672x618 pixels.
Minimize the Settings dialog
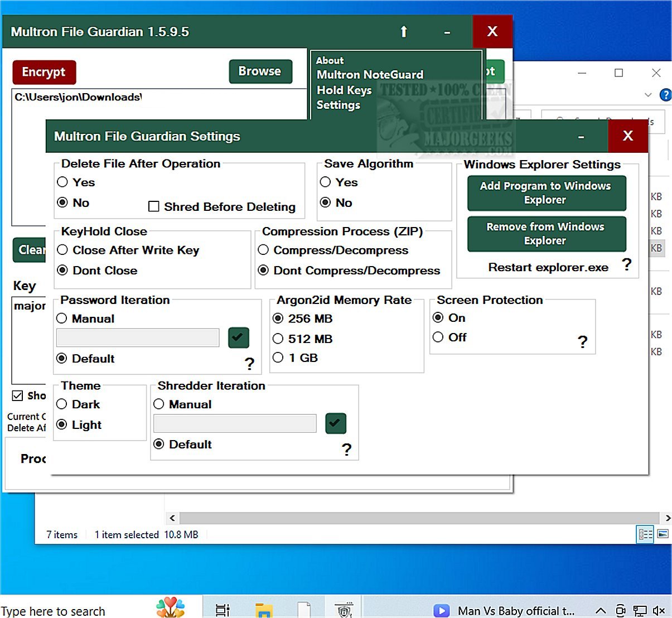pyautogui.click(x=581, y=137)
